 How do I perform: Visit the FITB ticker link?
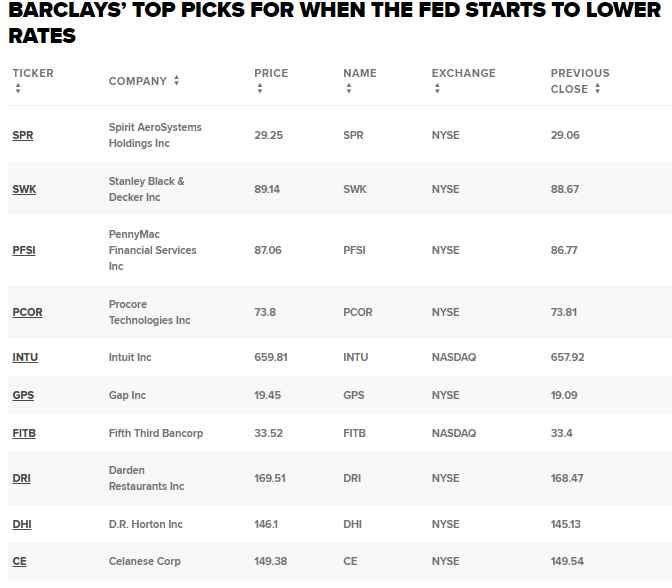tap(24, 433)
